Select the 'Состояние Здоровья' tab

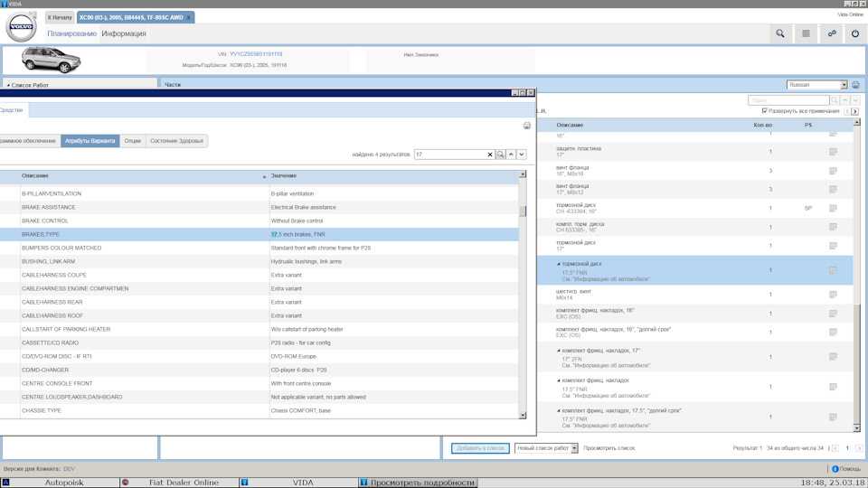176,141
